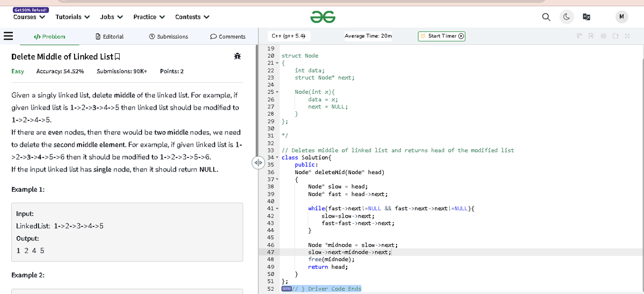Collapse the fold arrow at line 37

tap(277, 180)
